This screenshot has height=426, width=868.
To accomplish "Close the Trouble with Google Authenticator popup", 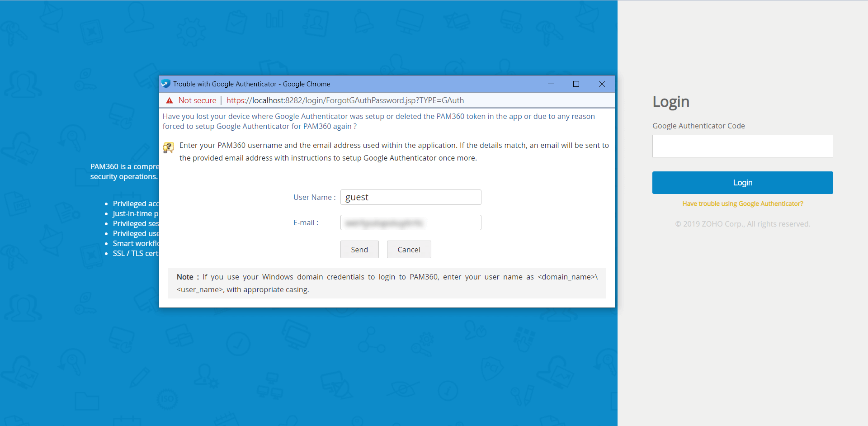I will [602, 84].
